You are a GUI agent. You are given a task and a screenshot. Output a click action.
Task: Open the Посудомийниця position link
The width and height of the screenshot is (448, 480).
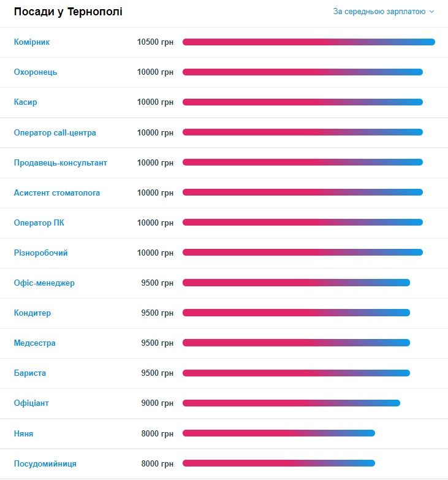click(x=45, y=463)
